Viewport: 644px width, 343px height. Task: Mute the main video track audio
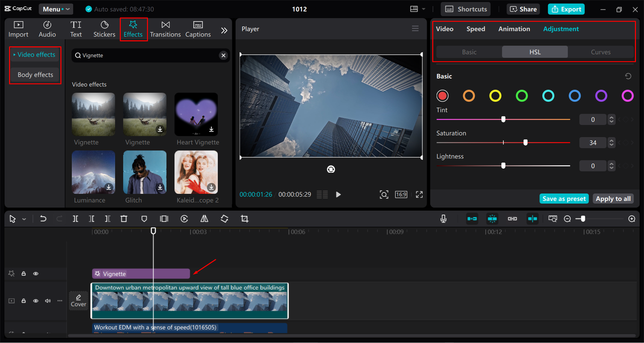click(x=48, y=301)
